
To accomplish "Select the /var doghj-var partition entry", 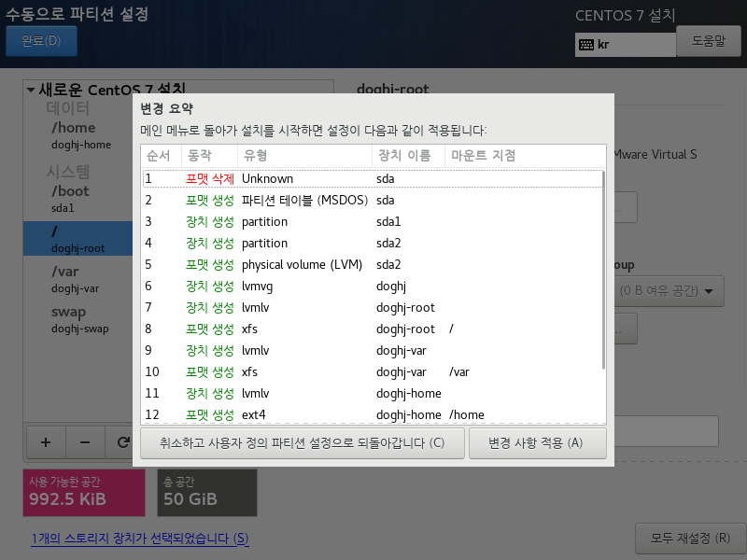I will tap(78, 279).
